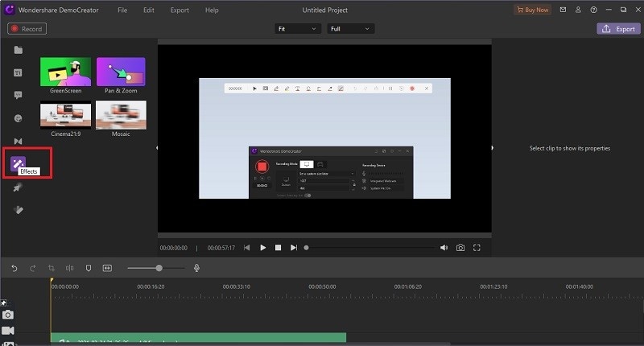
Task: Adjust the timeline zoom slider handle
Action: pyautogui.click(x=159, y=268)
